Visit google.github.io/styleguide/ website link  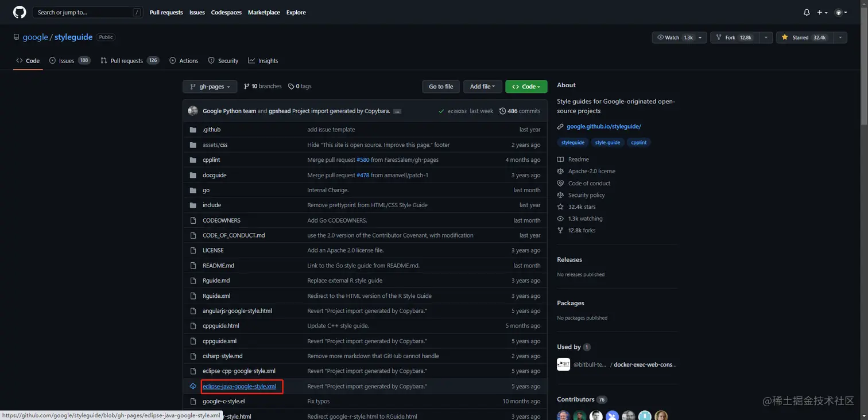click(x=603, y=126)
